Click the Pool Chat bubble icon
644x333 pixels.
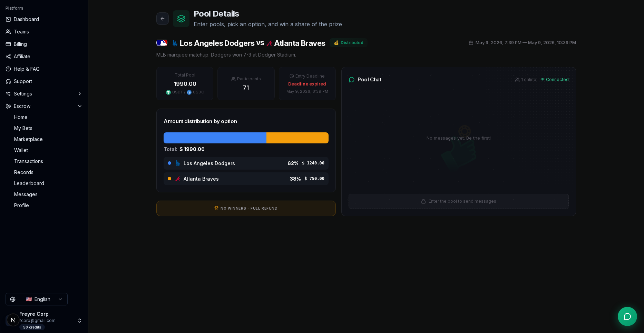(352, 80)
